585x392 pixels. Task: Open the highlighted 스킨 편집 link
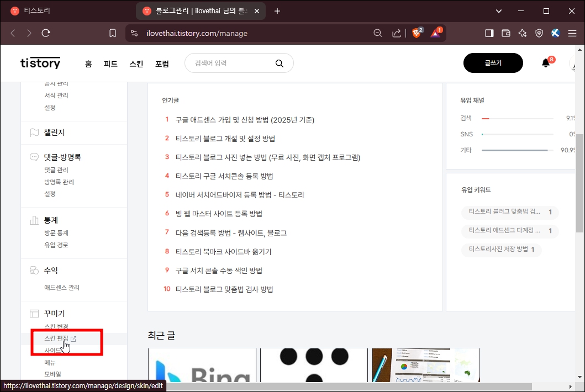point(57,338)
